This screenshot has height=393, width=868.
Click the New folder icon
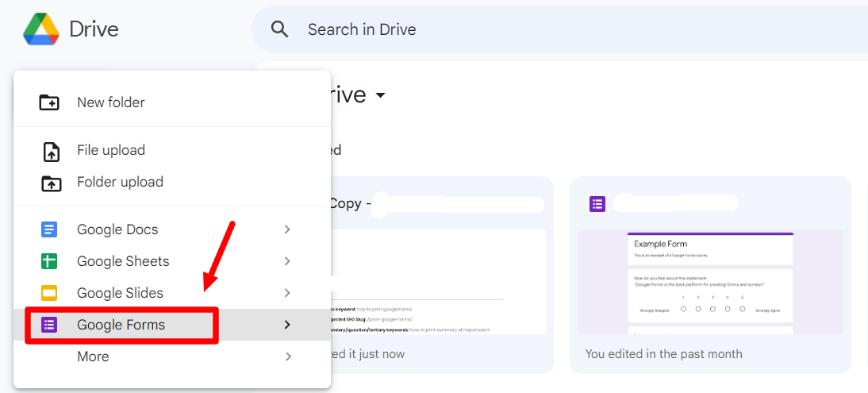(x=49, y=102)
